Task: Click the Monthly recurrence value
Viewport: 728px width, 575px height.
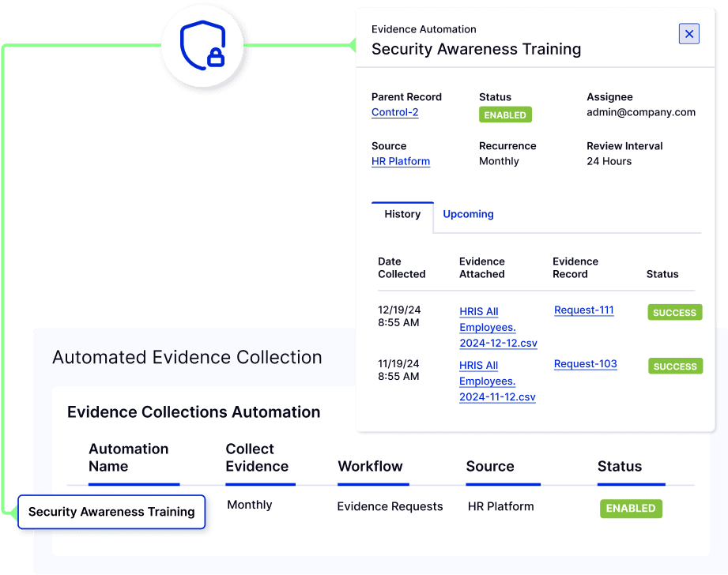Action: point(499,160)
